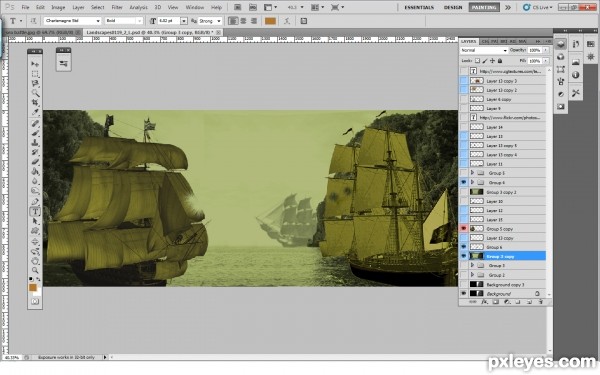Viewport: 600px width, 375px height.
Task: Select the Eraser tool
Action: 35,161
